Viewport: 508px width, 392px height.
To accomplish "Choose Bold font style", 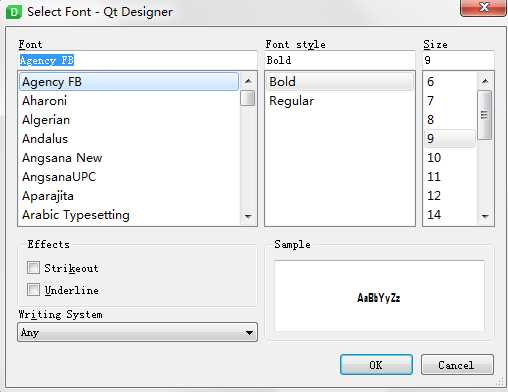I will (x=340, y=82).
